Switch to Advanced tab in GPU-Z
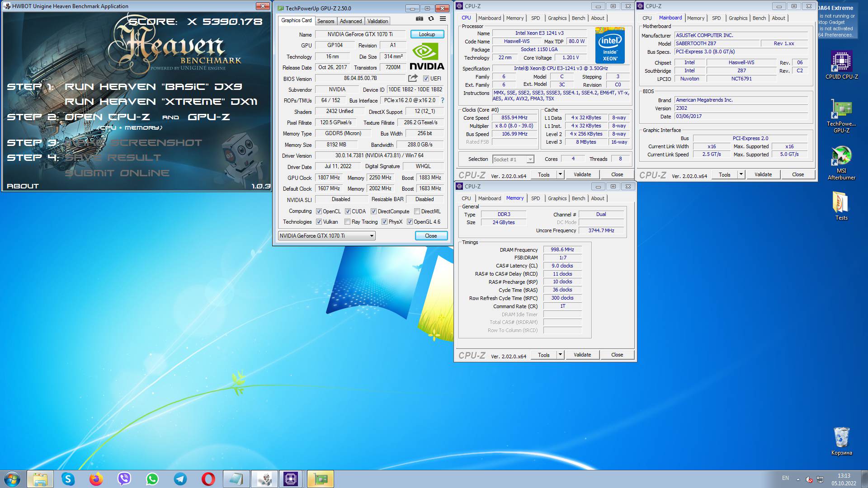The image size is (868, 488). [x=351, y=21]
